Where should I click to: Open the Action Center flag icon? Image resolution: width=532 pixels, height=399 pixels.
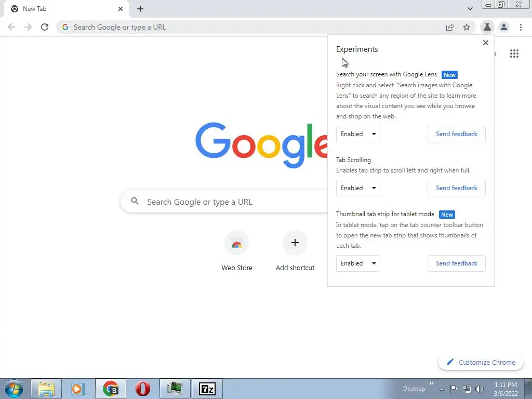point(454,389)
